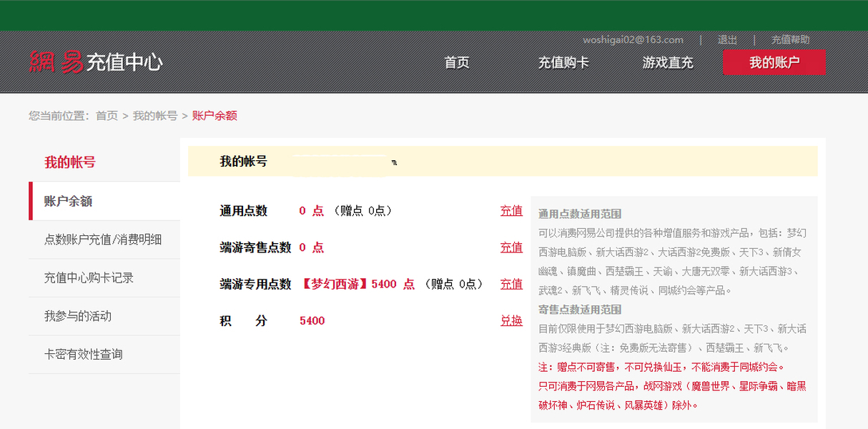Image resolution: width=868 pixels, height=429 pixels.
Task: Click 充值 link for 端游专用点数
Action: (511, 284)
